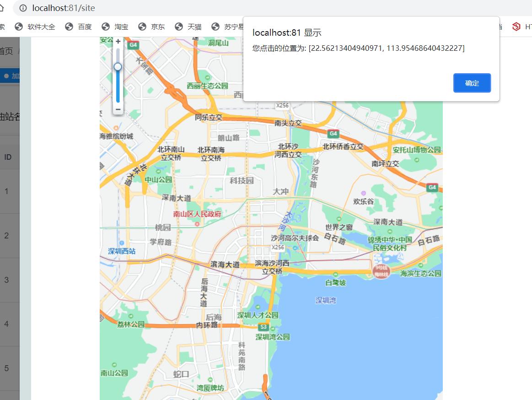Open the 首页 navigation item
The height and width of the screenshot is (400, 532).
click(x=5, y=51)
